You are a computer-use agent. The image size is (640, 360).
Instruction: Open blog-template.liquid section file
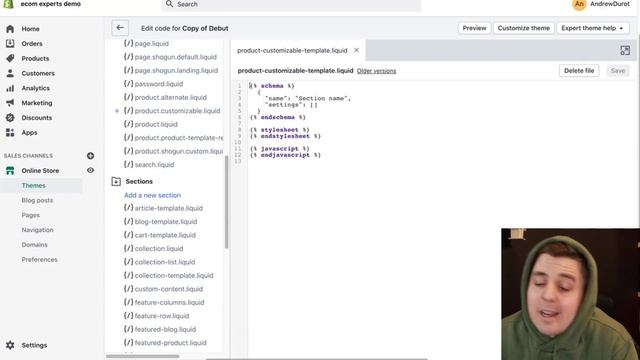166,221
